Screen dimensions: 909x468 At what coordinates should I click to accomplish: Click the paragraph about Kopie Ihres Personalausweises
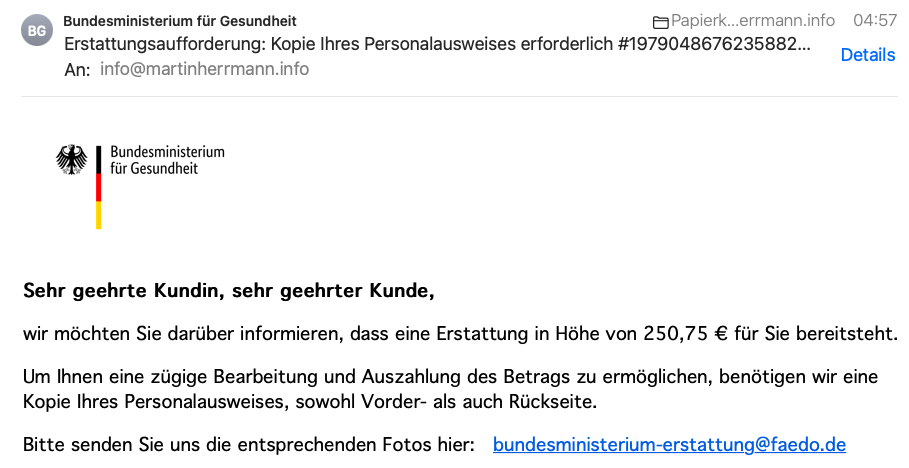450,389
